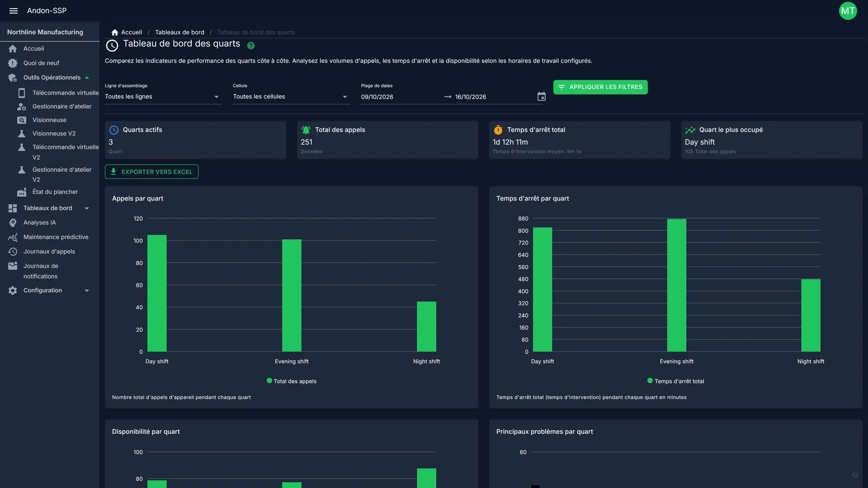The width and height of the screenshot is (868, 488).
Task: Click the Configuration gear icon
Action: (13, 290)
